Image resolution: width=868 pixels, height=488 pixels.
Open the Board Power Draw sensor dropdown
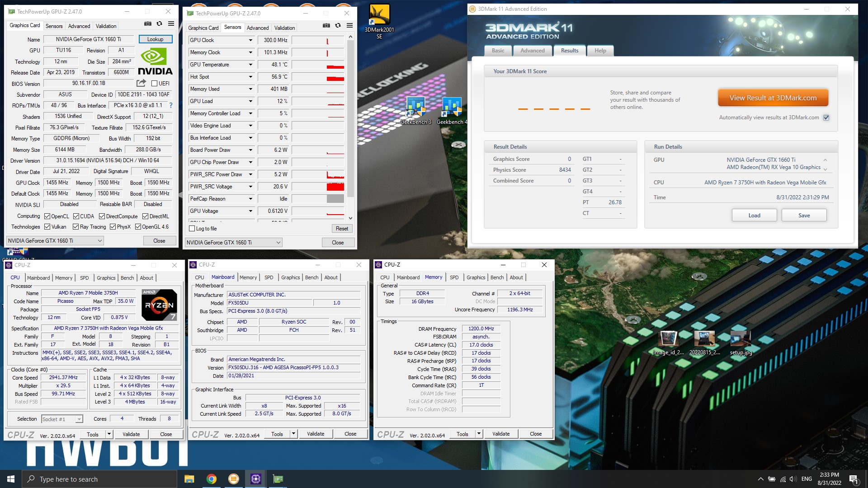[x=250, y=150]
